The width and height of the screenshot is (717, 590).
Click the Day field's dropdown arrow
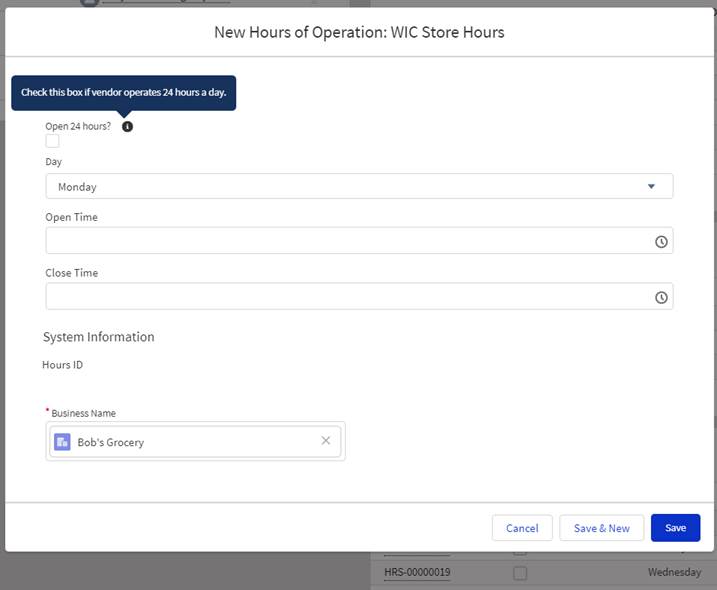(x=651, y=187)
